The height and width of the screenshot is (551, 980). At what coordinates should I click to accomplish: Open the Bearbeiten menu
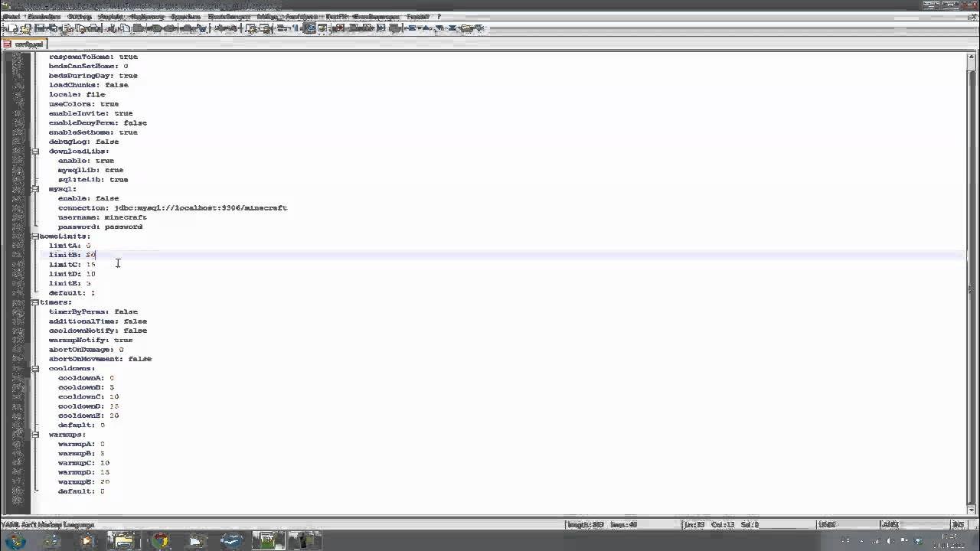click(44, 17)
